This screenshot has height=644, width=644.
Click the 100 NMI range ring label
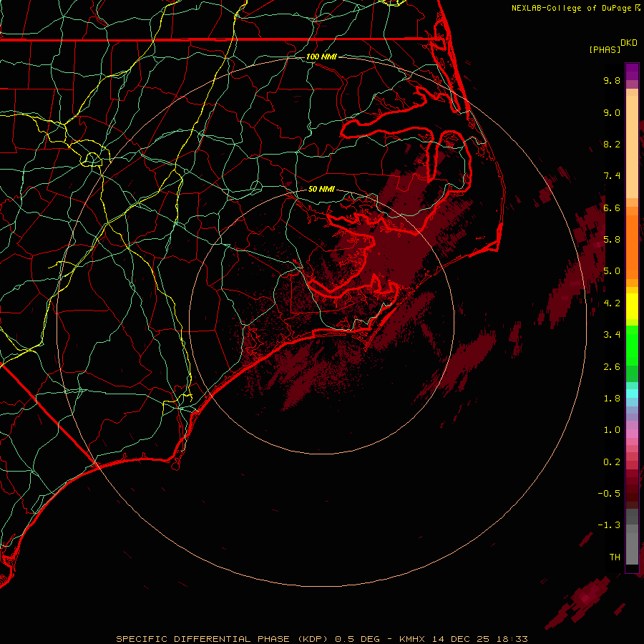[321, 57]
